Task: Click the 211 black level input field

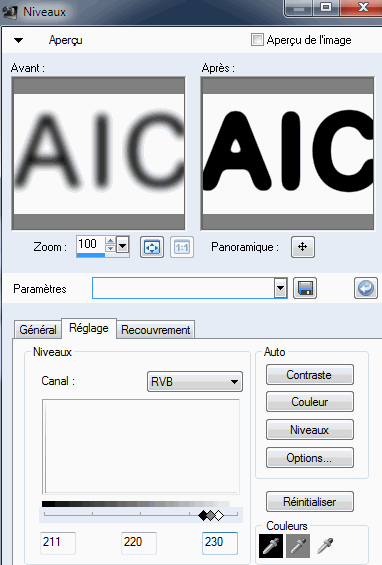Action: (x=58, y=543)
